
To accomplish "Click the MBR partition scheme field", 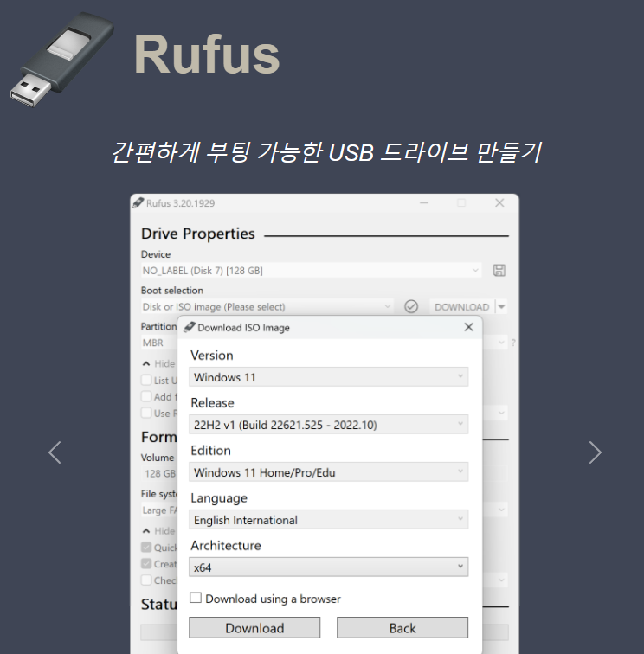I will pyautogui.click(x=159, y=343).
